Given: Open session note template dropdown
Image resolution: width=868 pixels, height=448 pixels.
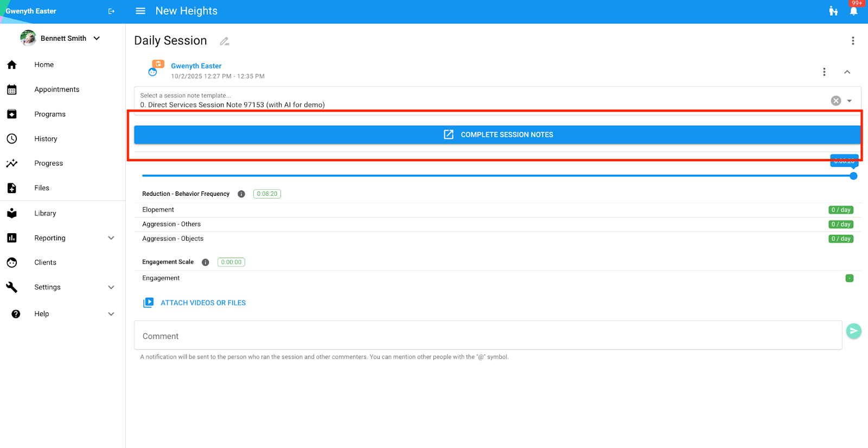Looking at the screenshot, I should tap(850, 101).
